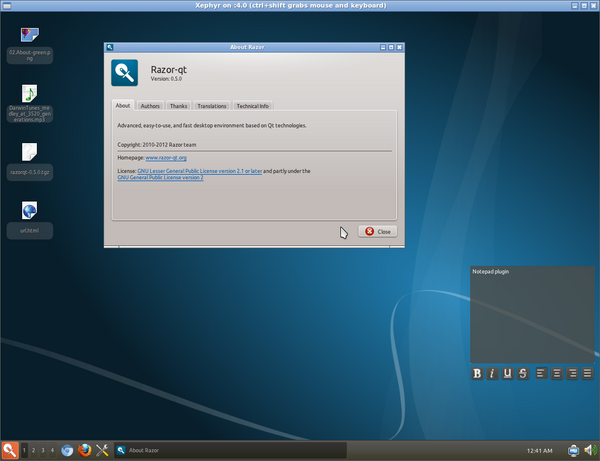Launch Chromium from the panel quicklaunch
The height and width of the screenshot is (461, 600).
67,450
